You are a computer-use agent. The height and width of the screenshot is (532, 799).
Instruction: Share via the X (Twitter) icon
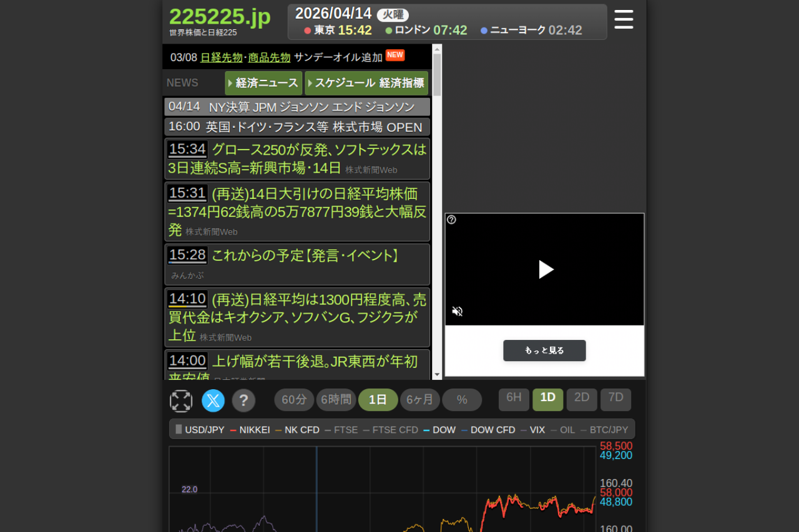click(213, 400)
